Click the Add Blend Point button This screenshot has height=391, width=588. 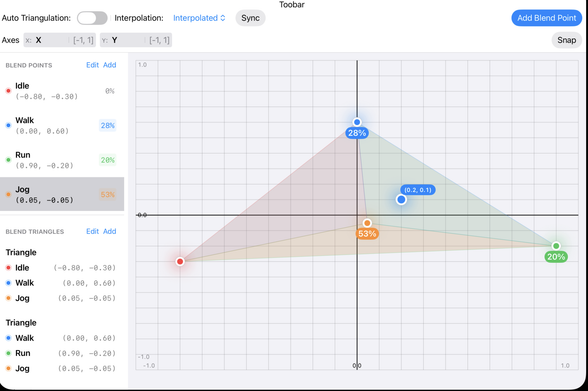pos(546,18)
